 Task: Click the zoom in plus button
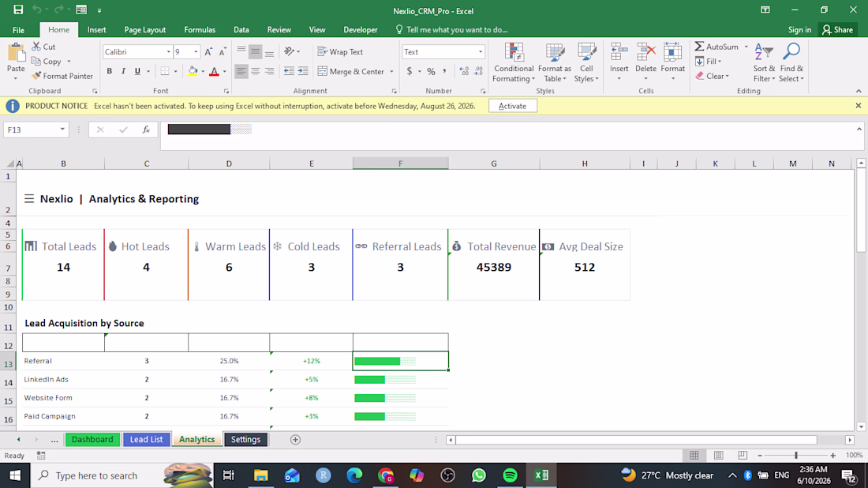coord(832,456)
